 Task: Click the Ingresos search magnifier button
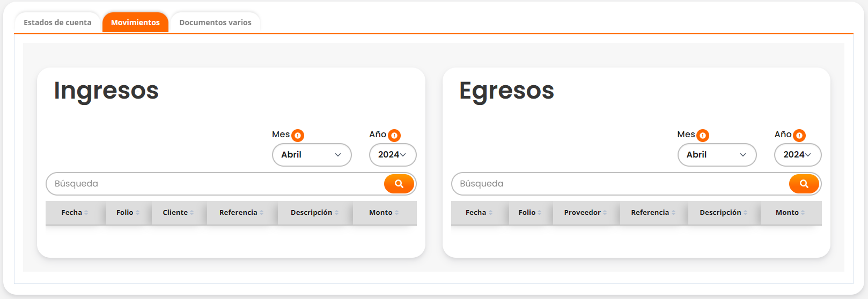[399, 184]
